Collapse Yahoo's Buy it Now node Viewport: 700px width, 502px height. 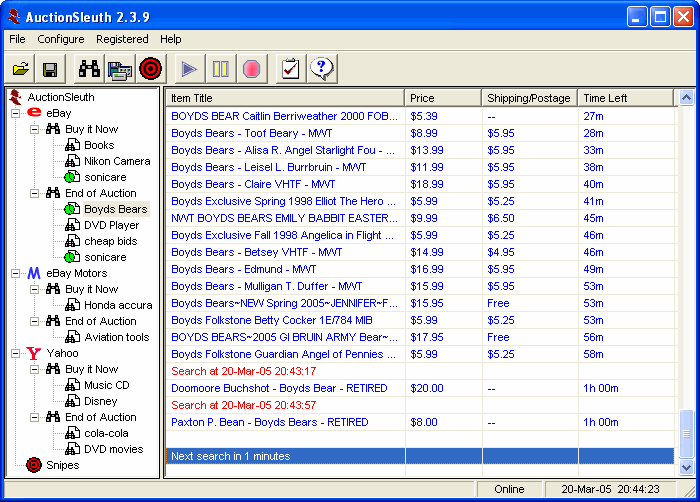point(34,369)
